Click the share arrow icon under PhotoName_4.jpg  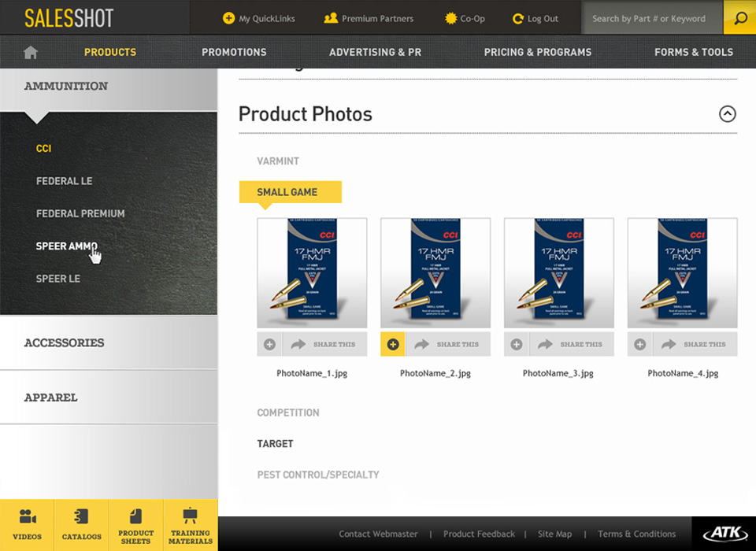[x=669, y=344]
